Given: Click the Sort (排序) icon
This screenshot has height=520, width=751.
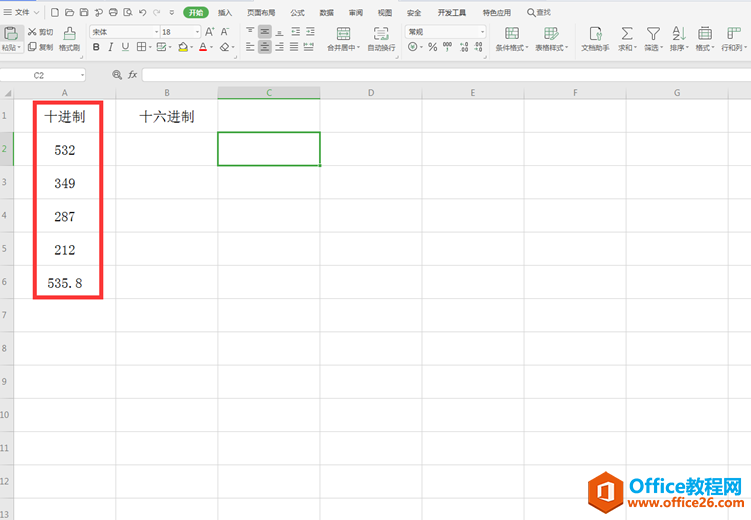Looking at the screenshot, I should pyautogui.click(x=679, y=34).
